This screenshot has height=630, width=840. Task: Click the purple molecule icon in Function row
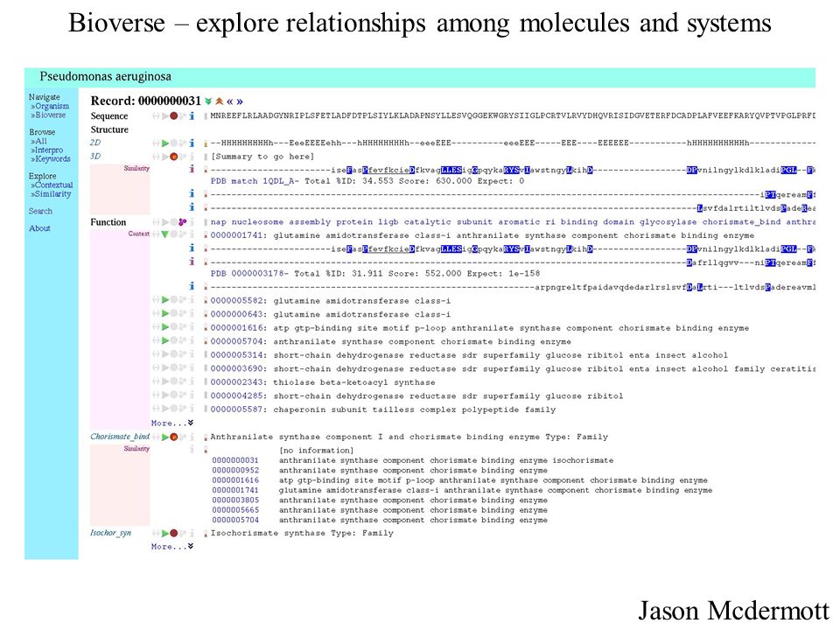coord(183,221)
